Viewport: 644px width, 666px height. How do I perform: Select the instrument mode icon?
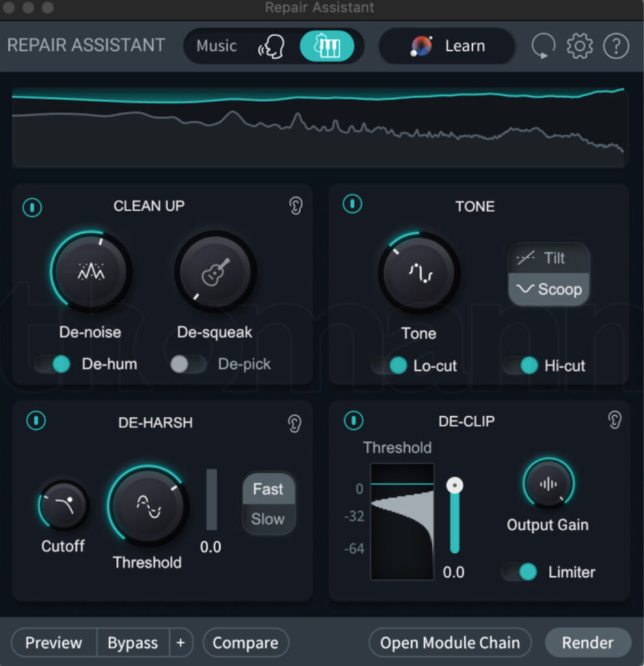pos(327,46)
